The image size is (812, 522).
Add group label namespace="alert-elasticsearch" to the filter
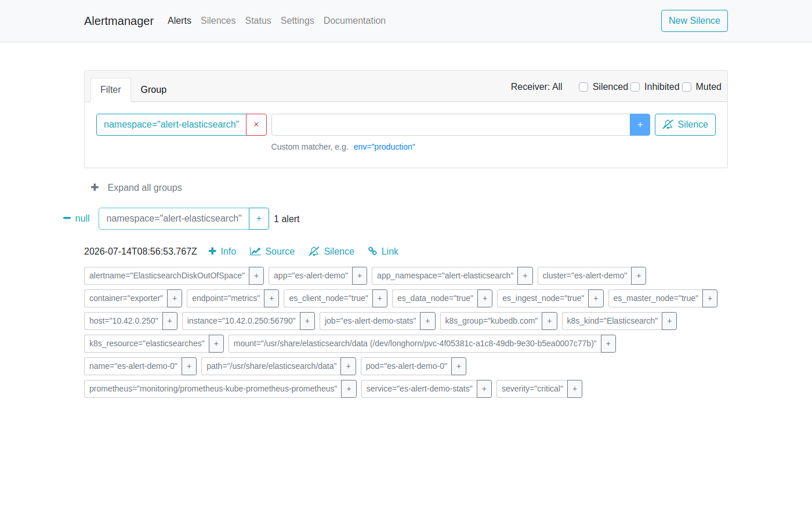pyautogui.click(x=259, y=219)
